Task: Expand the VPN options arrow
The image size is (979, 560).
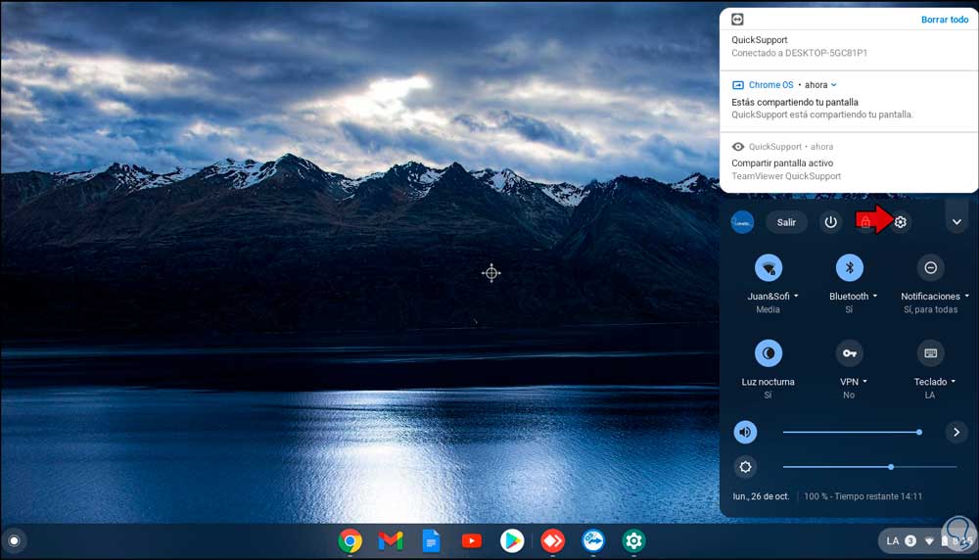Action: (x=864, y=382)
